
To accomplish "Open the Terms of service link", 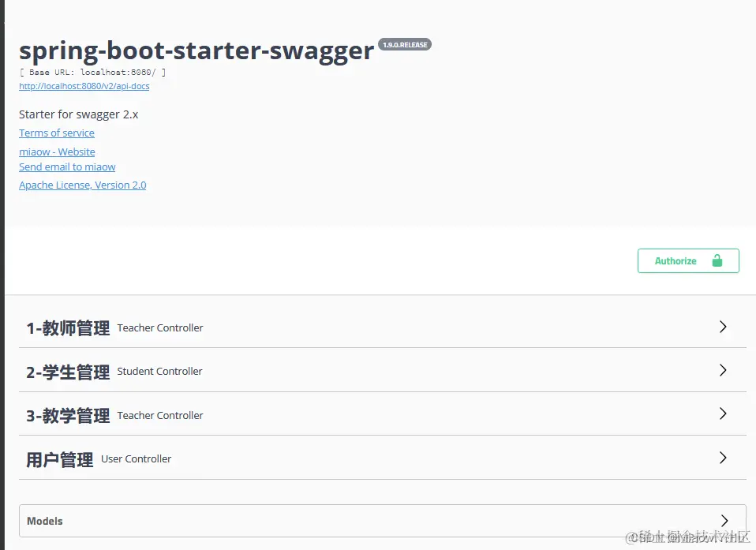I will (56, 133).
